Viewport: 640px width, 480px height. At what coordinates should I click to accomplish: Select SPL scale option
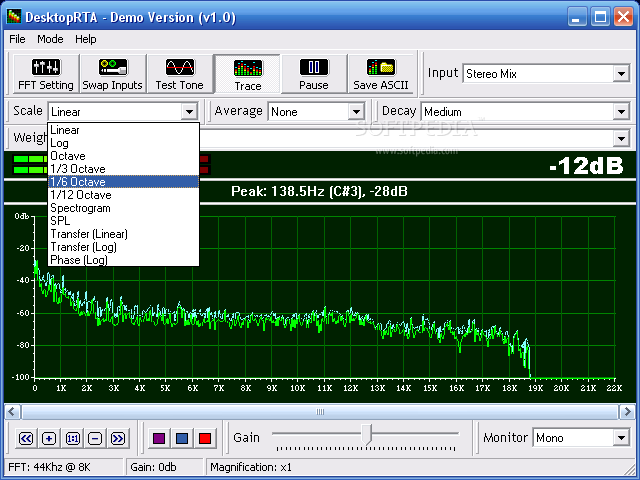point(123,221)
